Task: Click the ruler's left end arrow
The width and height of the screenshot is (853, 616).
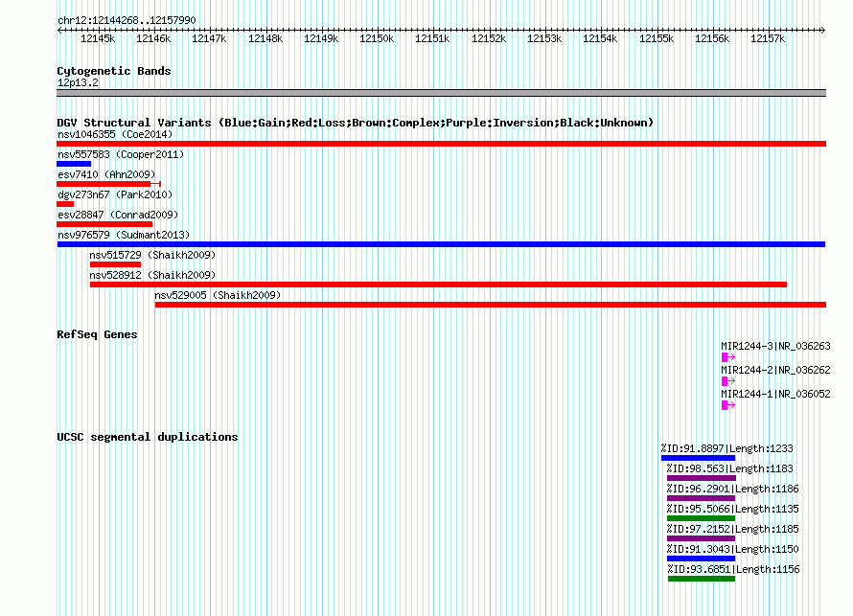Action: point(59,31)
